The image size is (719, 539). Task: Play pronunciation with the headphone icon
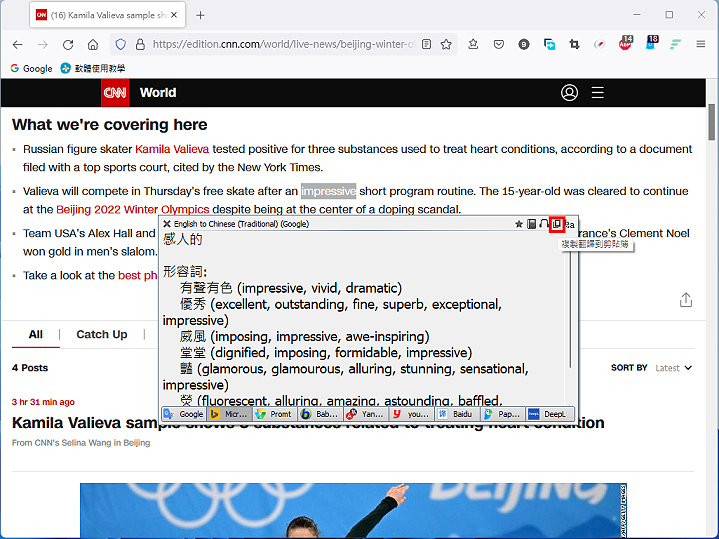(544, 224)
